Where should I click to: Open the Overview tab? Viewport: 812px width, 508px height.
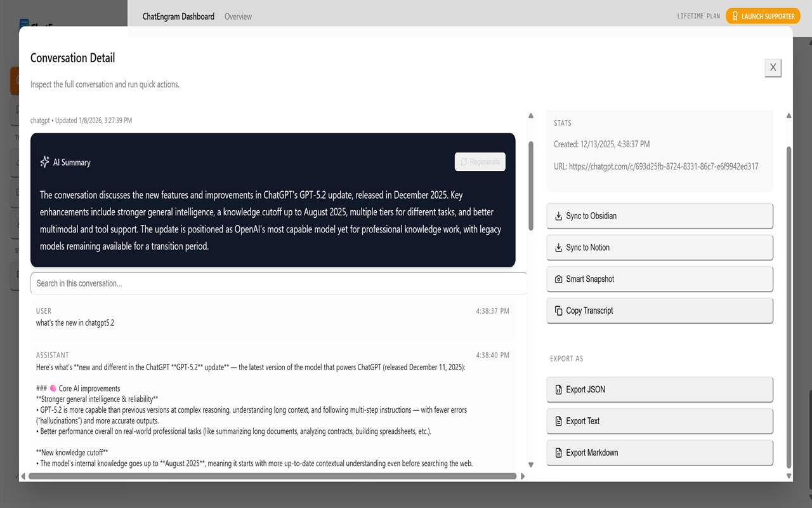click(238, 17)
